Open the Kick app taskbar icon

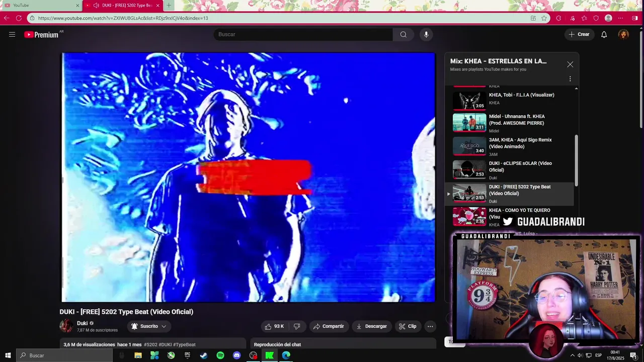[x=270, y=355]
